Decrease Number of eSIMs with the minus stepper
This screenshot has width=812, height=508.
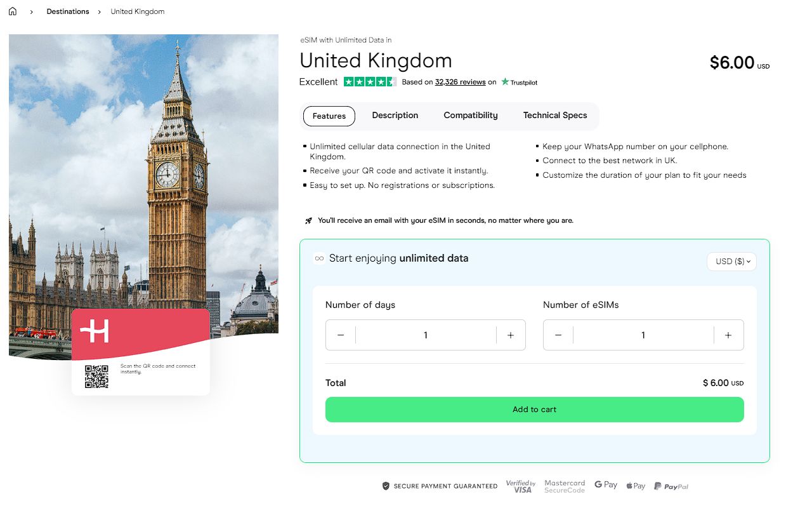pos(558,335)
